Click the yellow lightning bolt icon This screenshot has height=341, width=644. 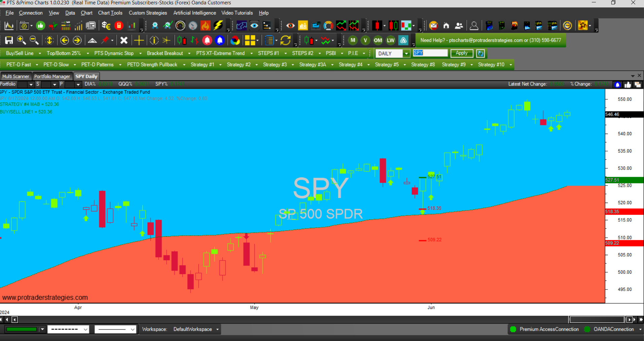point(218,26)
